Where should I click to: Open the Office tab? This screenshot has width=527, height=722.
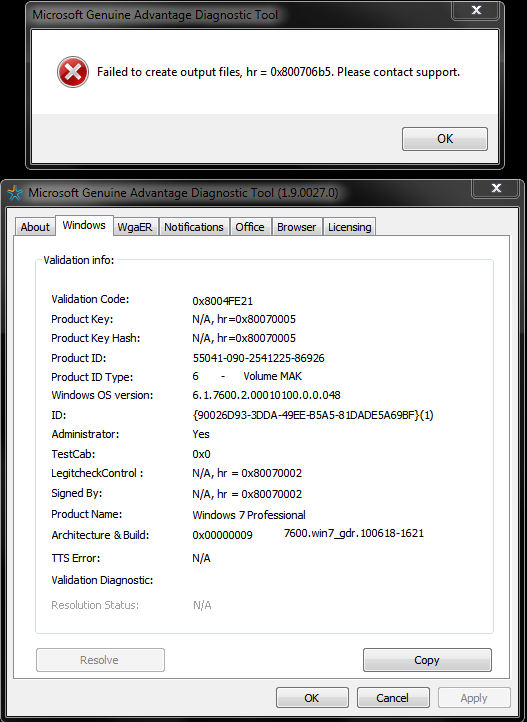(250, 227)
